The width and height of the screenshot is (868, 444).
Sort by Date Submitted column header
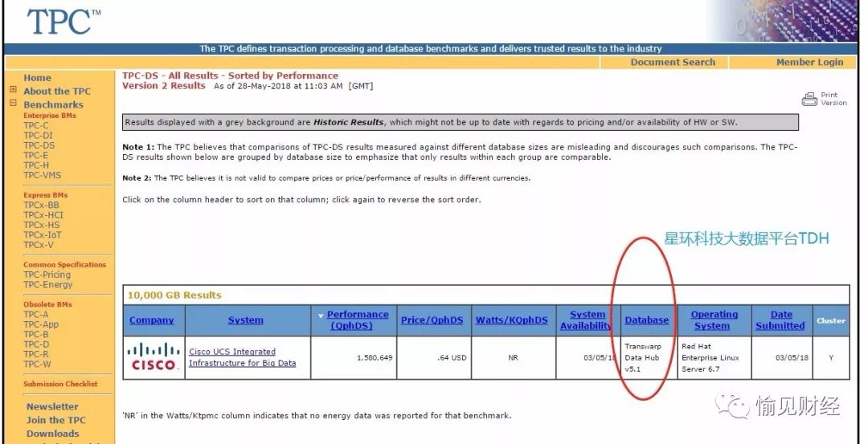[780, 320]
